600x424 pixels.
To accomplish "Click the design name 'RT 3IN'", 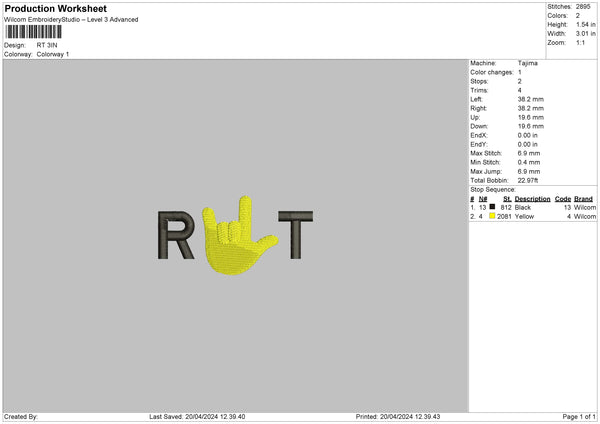I will [x=47, y=45].
